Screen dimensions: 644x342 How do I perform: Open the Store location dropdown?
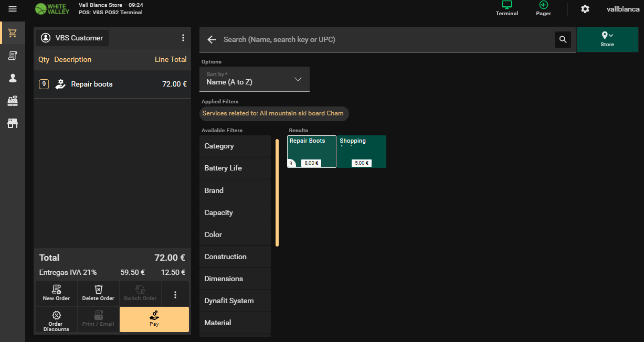(x=607, y=39)
